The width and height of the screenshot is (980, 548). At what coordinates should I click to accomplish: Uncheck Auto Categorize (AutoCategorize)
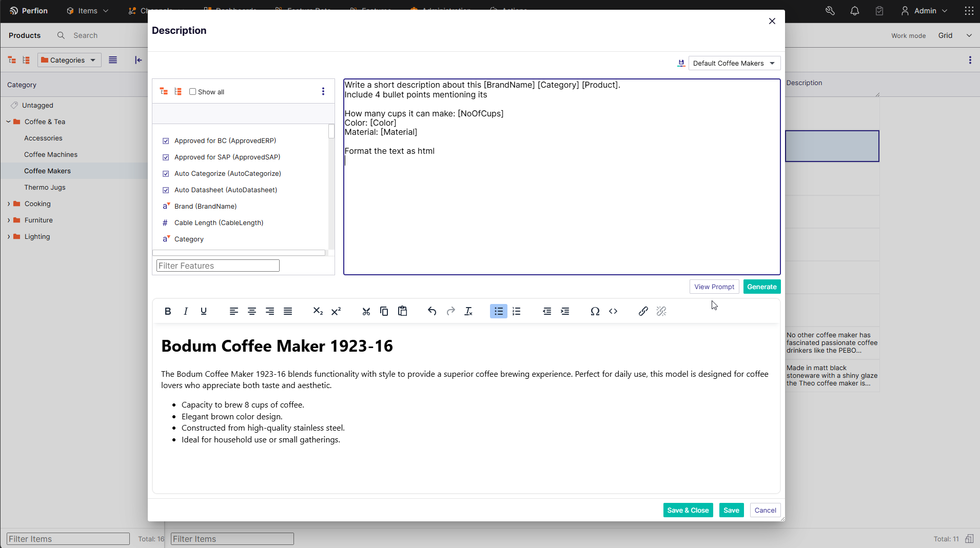click(x=166, y=174)
